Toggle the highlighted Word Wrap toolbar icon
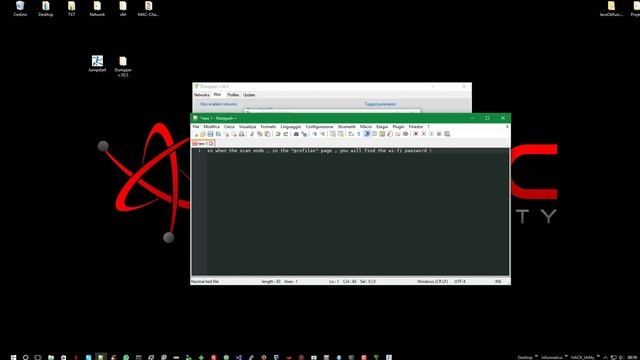640x360 pixels. click(367, 134)
